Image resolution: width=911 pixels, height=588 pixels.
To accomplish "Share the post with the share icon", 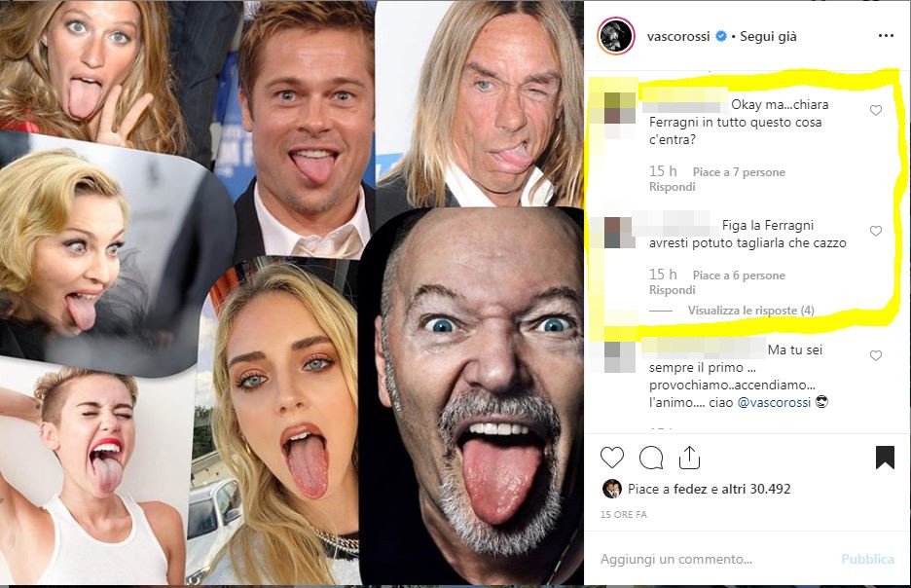I will 688,457.
